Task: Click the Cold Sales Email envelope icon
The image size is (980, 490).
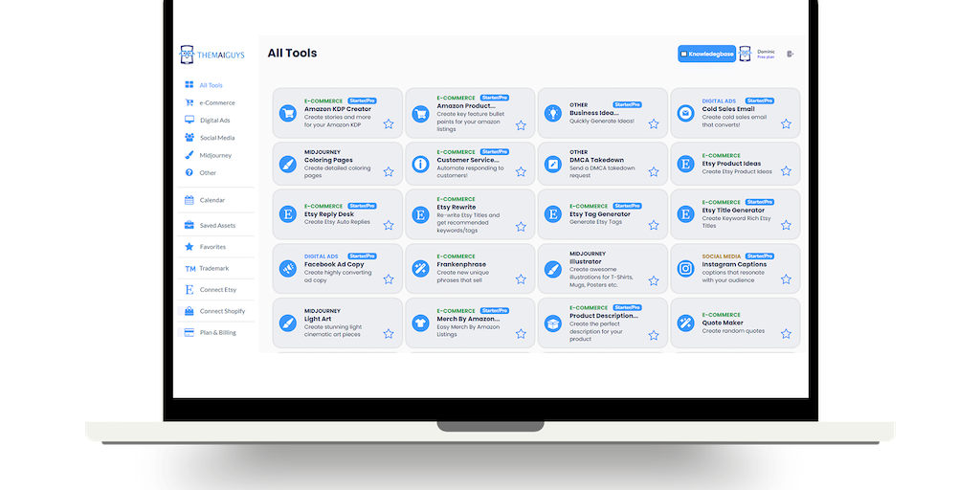Action: (x=685, y=113)
